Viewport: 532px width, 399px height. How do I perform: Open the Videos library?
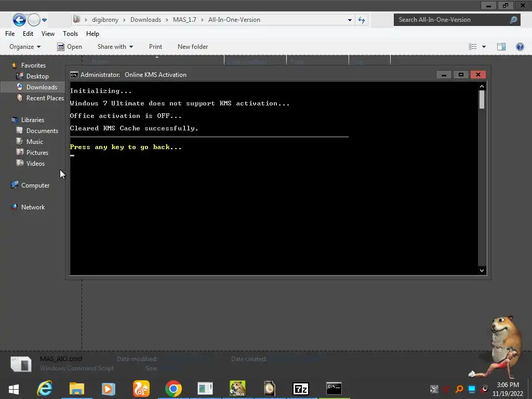coord(35,164)
